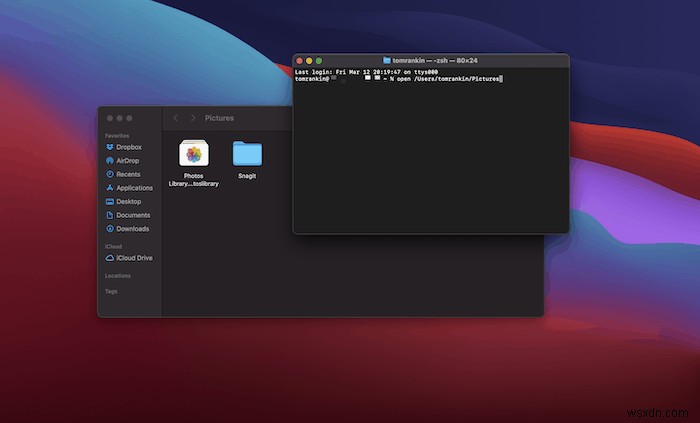Screen dimensions: 700x423
Task: Open Downloads in the Finder sidebar
Action: [128, 228]
